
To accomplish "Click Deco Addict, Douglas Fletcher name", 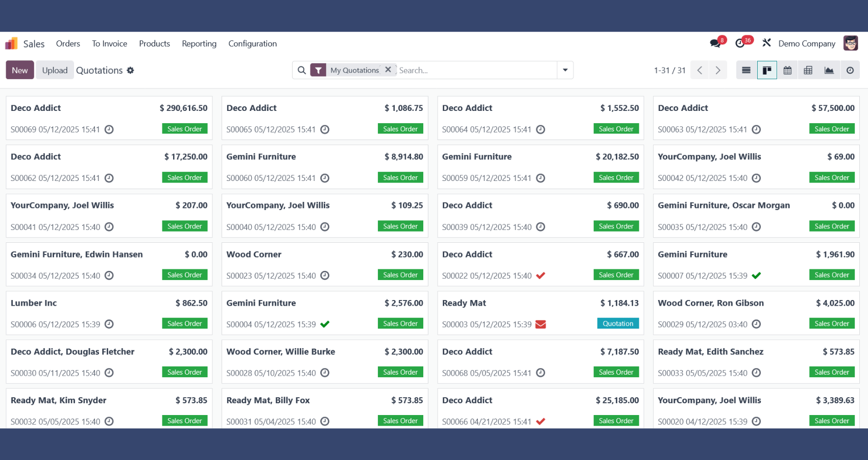I will pyautogui.click(x=73, y=352).
